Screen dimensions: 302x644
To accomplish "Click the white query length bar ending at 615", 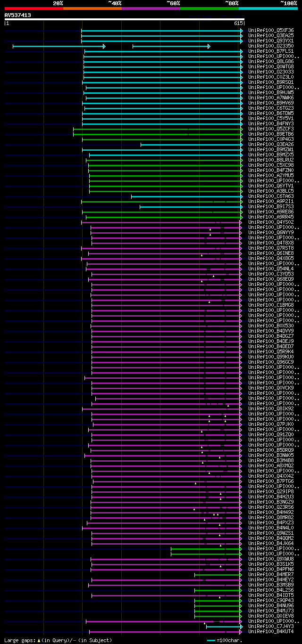I will click(x=124, y=19).
